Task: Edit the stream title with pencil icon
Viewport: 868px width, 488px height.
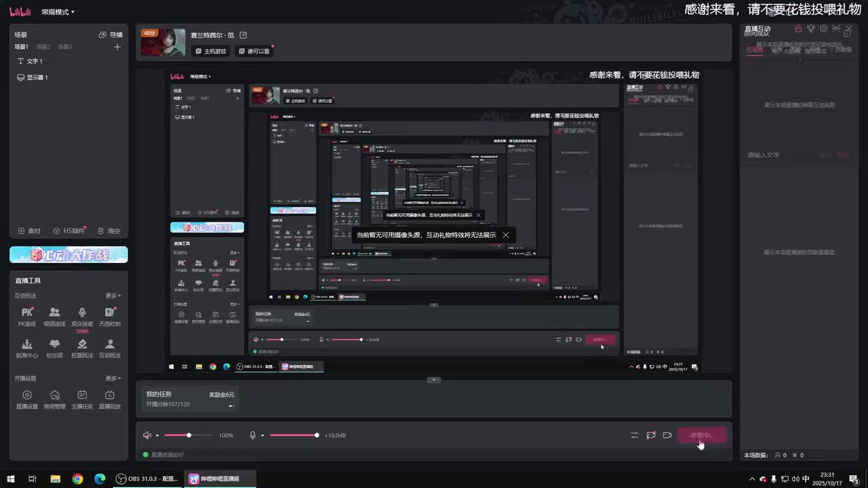Action: pyautogui.click(x=243, y=35)
